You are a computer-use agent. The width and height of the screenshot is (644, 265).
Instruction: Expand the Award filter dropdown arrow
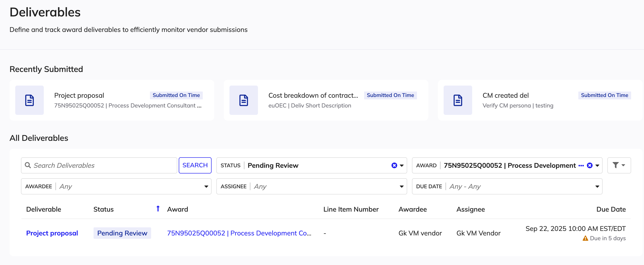597,165
